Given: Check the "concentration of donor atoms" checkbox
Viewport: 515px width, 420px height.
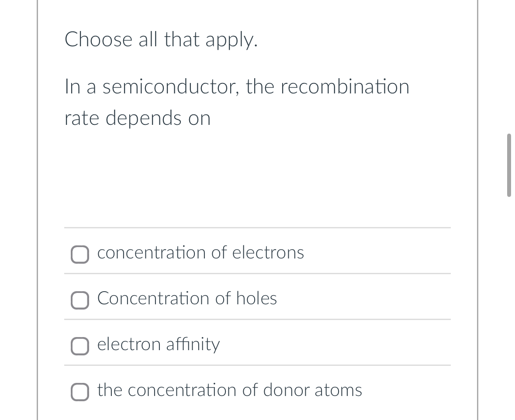Looking at the screenshot, I should coord(80,392).
